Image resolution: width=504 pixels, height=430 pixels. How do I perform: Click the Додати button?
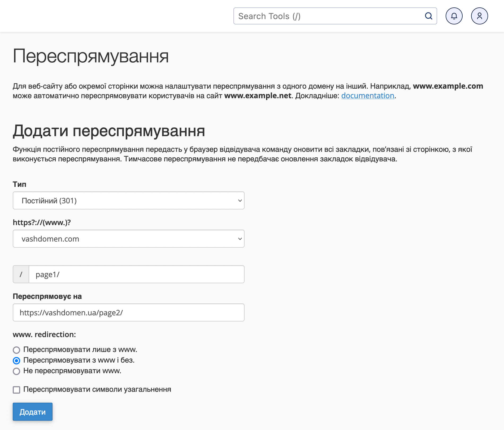coord(33,412)
